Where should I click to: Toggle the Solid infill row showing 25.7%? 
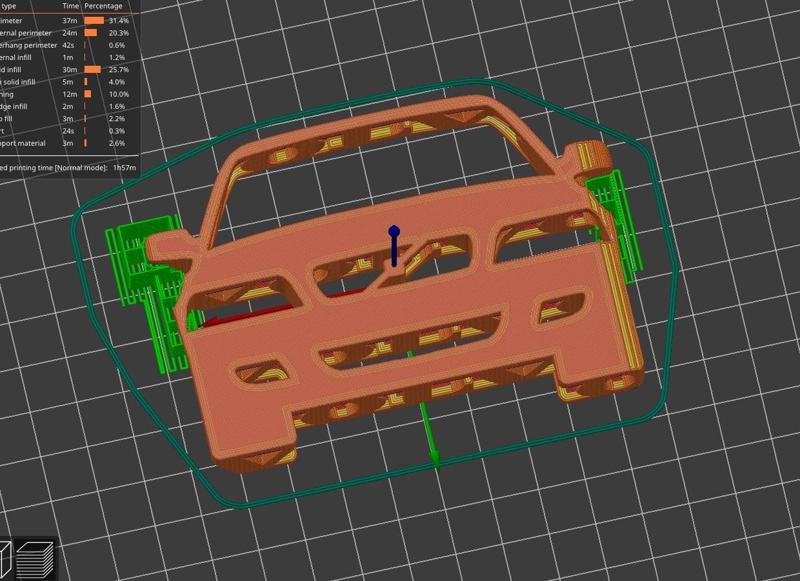click(67, 69)
